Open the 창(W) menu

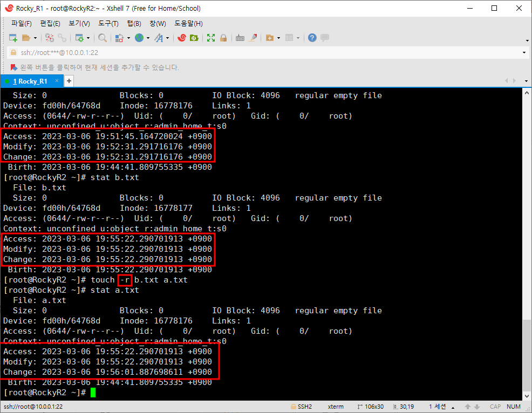click(158, 23)
